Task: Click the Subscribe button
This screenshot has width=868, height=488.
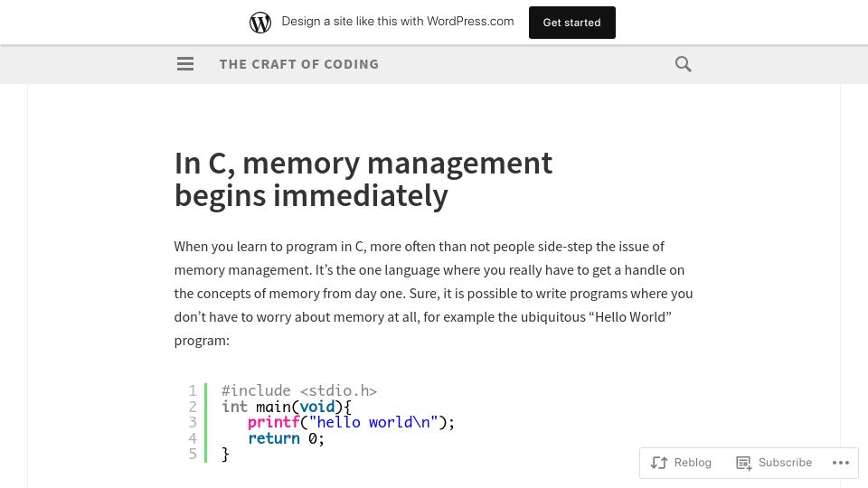Action: click(x=774, y=463)
